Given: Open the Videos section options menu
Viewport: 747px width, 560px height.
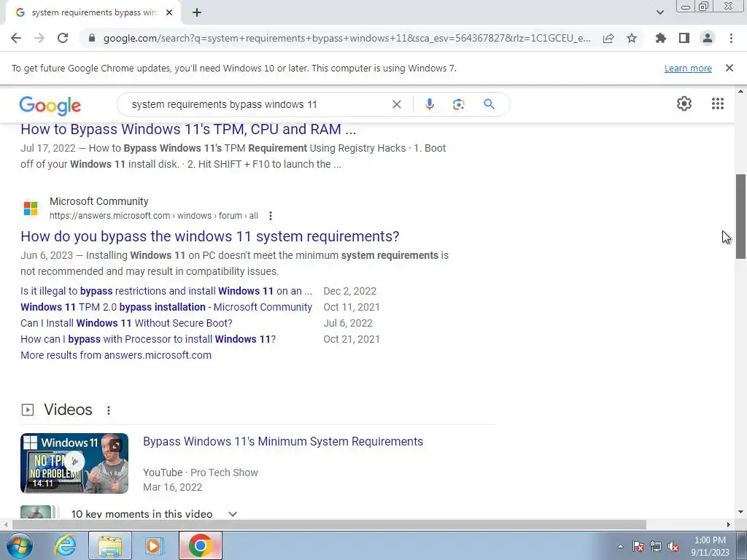Looking at the screenshot, I should coord(109,410).
